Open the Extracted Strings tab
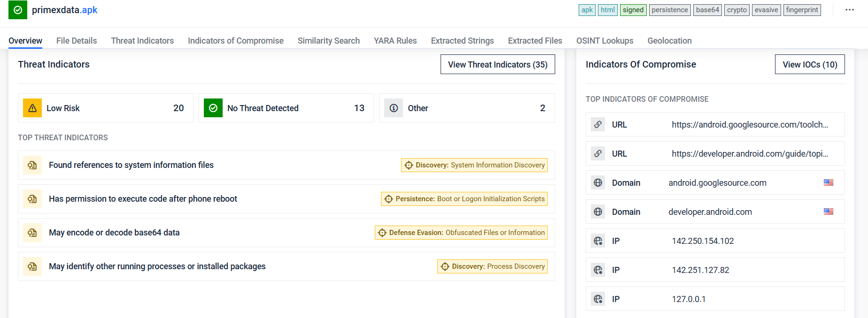Screen dimensions: 868x318 click(463, 41)
